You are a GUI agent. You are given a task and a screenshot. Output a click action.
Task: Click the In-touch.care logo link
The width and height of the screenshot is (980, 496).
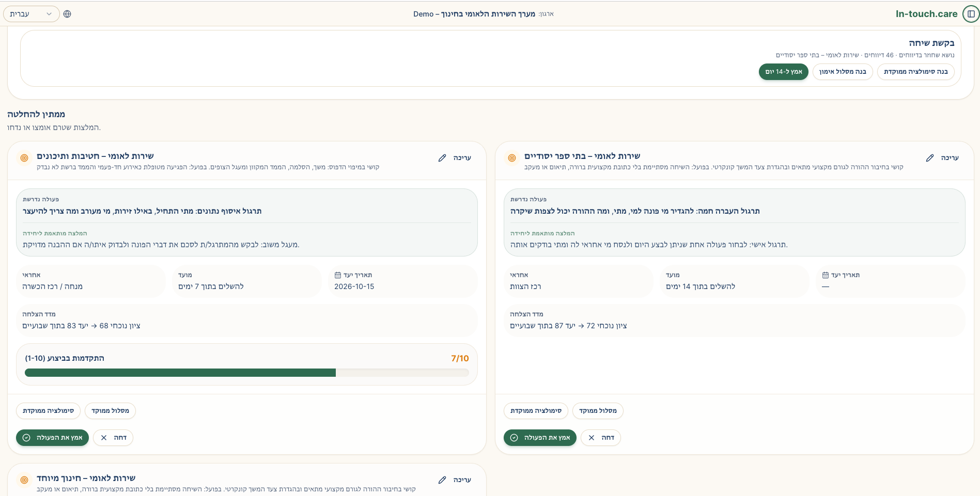click(926, 14)
